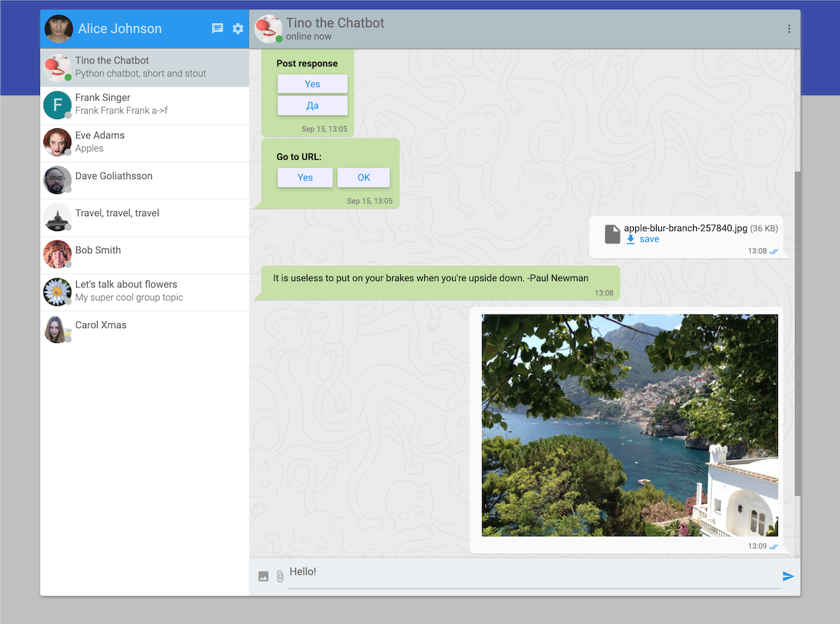Open three-dot menu for Tino chat
Screen dimensions: 840x624
pos(789,29)
